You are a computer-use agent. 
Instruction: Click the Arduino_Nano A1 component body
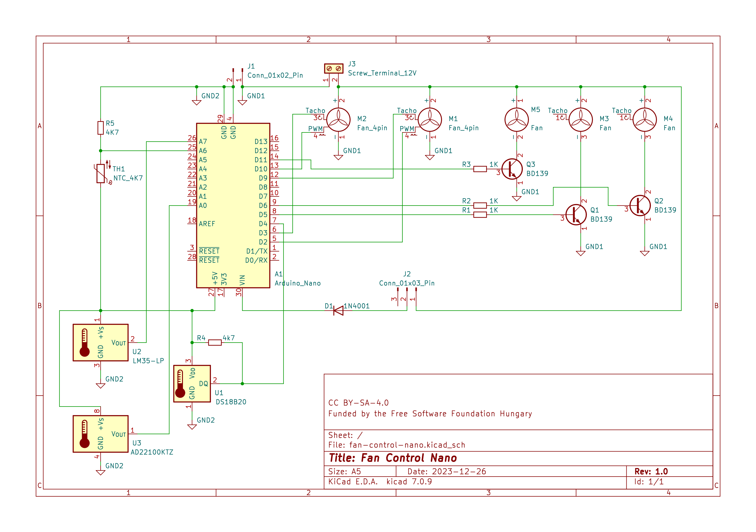coord(233,205)
